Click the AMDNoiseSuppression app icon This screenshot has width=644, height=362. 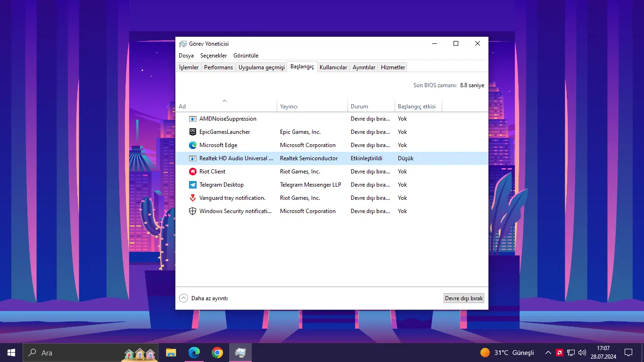pyautogui.click(x=192, y=119)
